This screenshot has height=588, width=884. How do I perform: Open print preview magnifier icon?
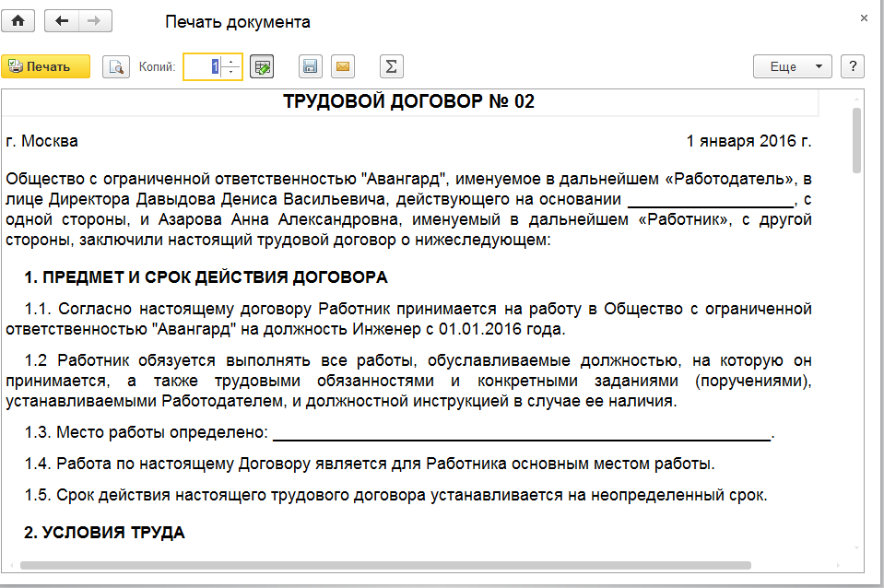pos(115,66)
